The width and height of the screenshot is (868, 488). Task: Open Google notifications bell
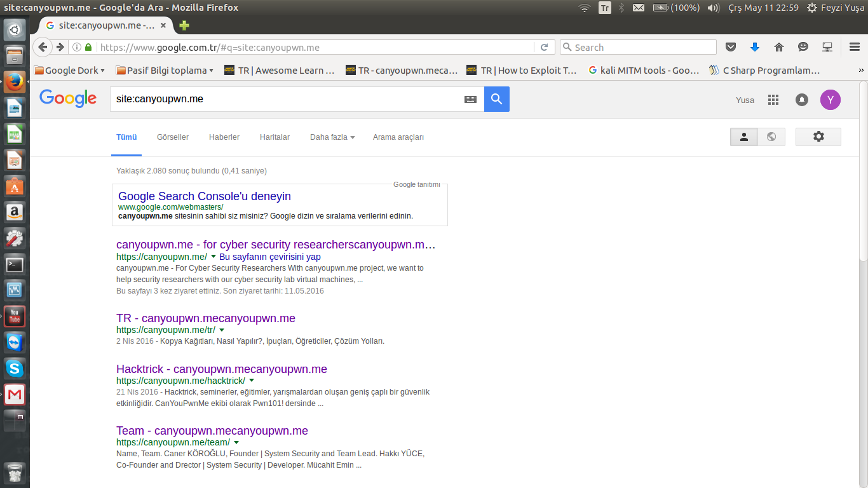[802, 100]
